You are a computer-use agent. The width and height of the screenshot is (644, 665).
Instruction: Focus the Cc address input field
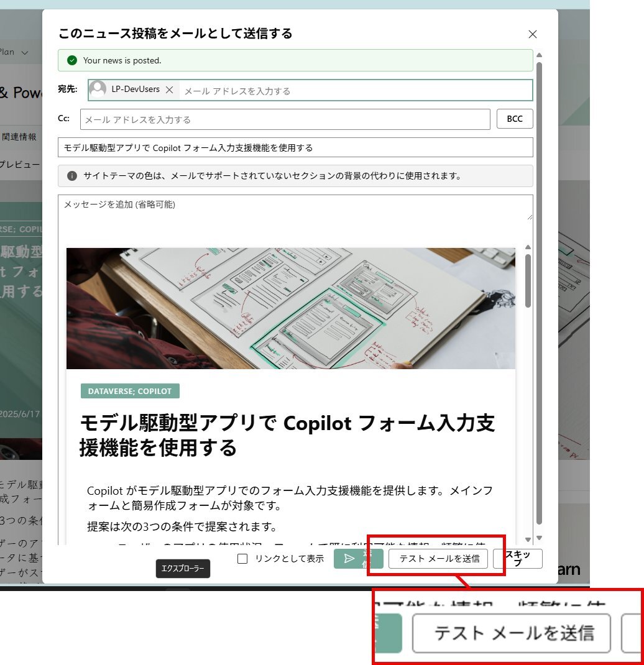(285, 119)
